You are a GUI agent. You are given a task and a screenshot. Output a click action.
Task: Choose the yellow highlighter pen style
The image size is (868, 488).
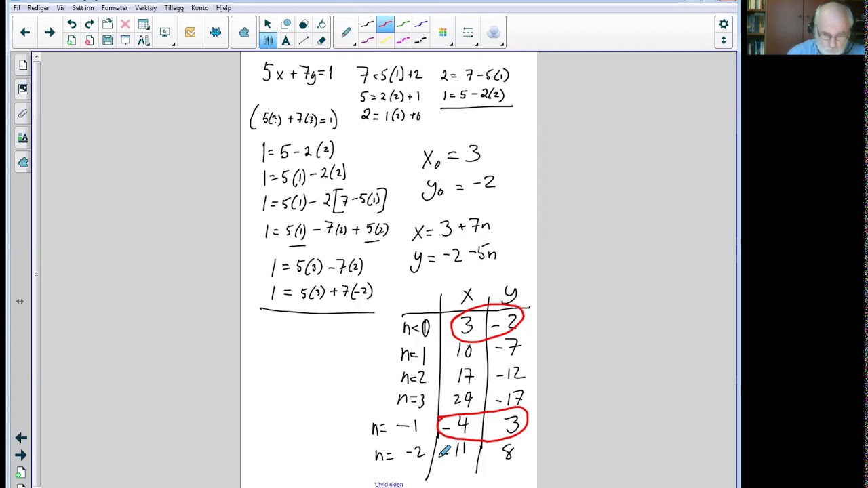tap(385, 41)
